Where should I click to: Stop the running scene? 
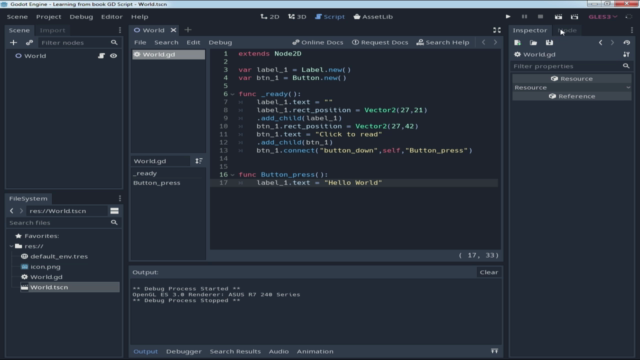pyautogui.click(x=540, y=17)
